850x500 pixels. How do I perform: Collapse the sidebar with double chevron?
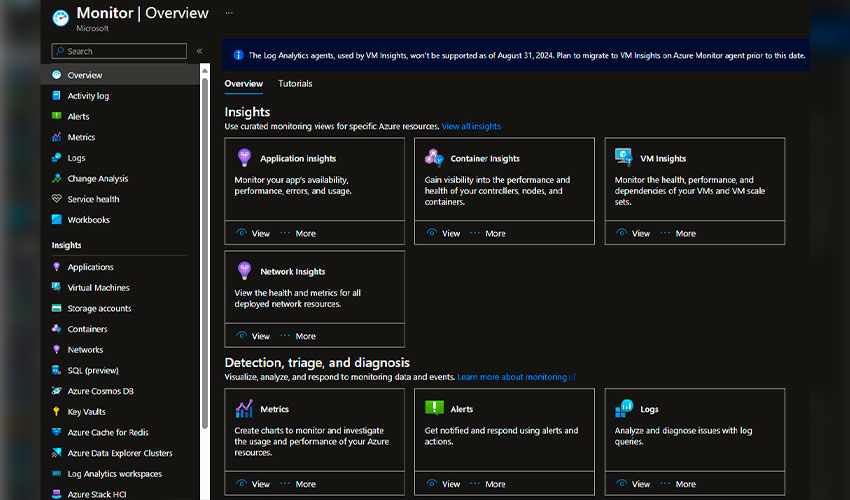pos(199,50)
